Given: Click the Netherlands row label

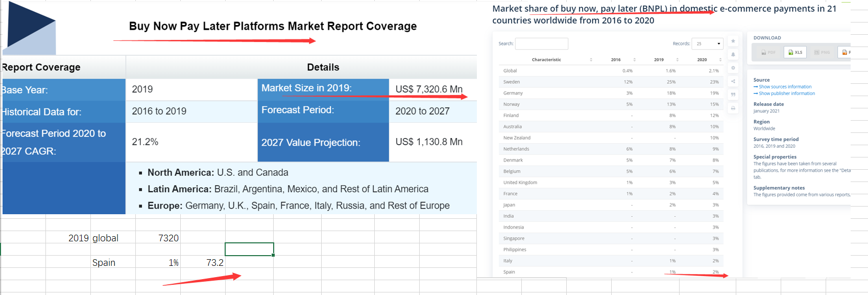Looking at the screenshot, I should click(x=516, y=149).
